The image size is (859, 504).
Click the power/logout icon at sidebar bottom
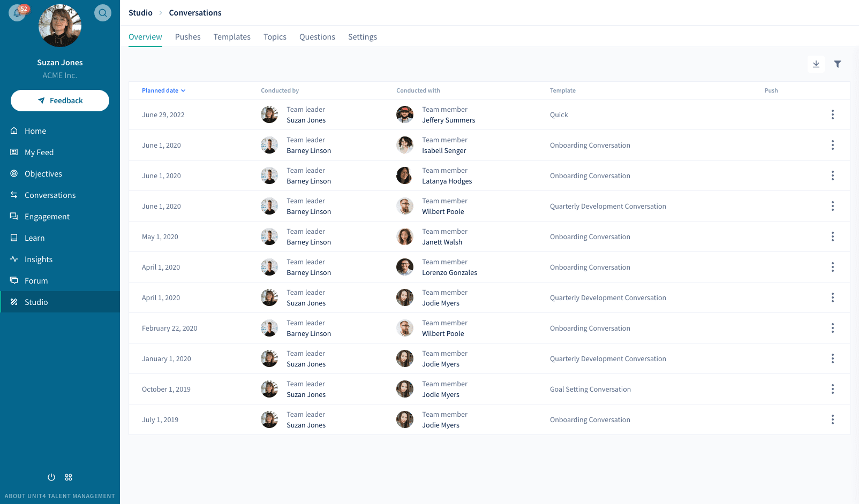coord(51,477)
